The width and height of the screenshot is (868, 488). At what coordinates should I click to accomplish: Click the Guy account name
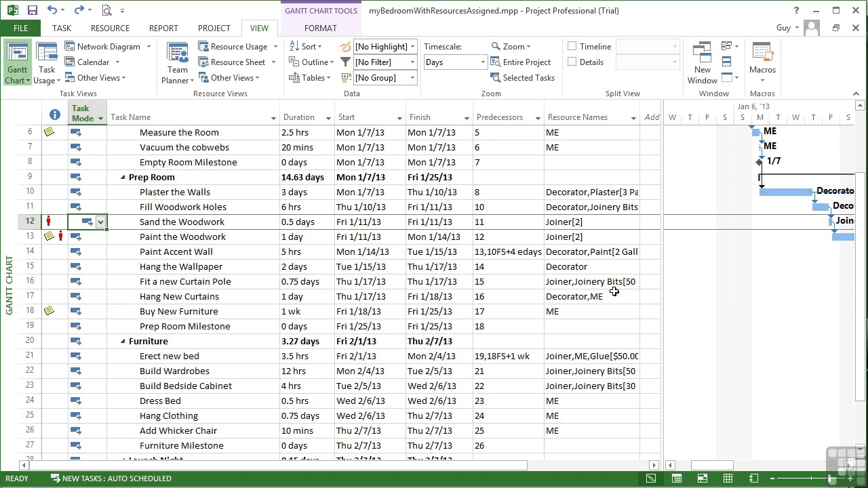[x=783, y=28]
